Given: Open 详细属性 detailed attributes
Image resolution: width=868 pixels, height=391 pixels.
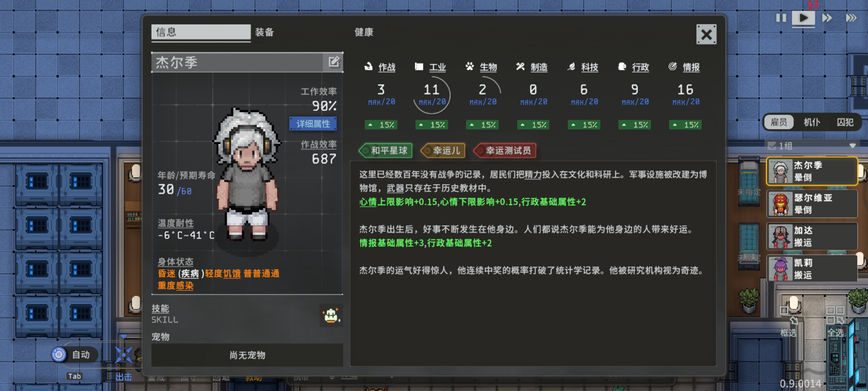Looking at the screenshot, I should click(x=313, y=124).
